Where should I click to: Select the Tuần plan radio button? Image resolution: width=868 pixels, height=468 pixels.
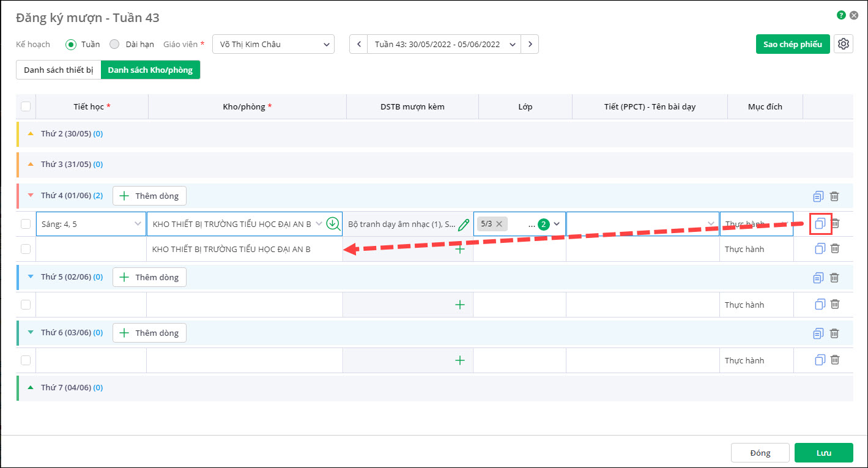point(71,44)
